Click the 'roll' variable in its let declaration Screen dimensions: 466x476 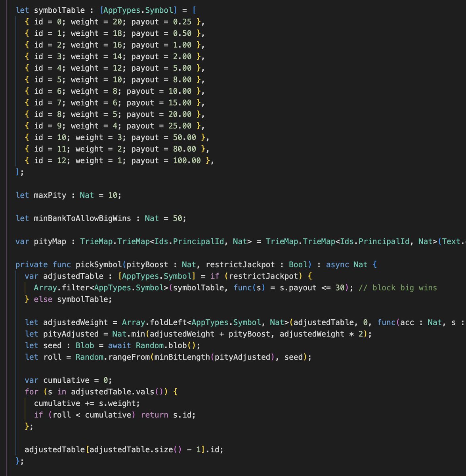(52, 357)
